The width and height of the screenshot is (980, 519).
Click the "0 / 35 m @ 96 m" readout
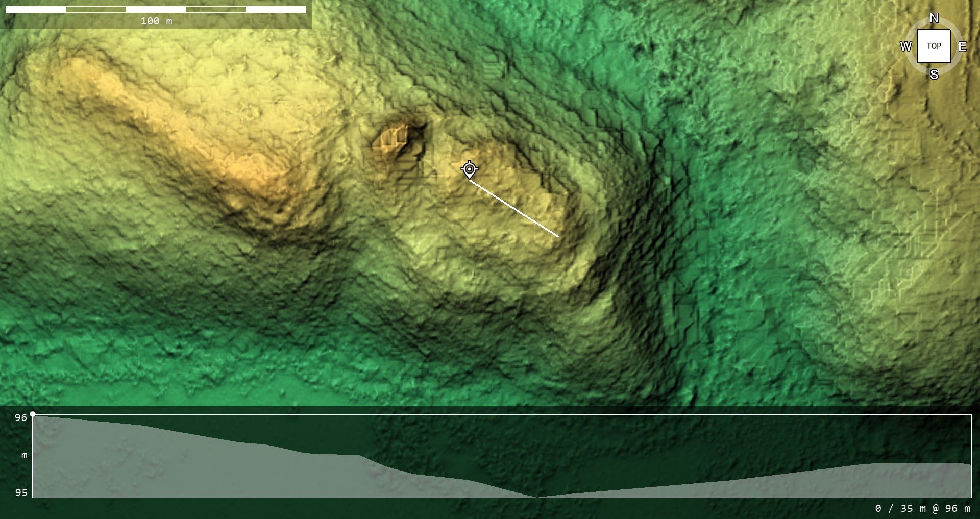[922, 508]
